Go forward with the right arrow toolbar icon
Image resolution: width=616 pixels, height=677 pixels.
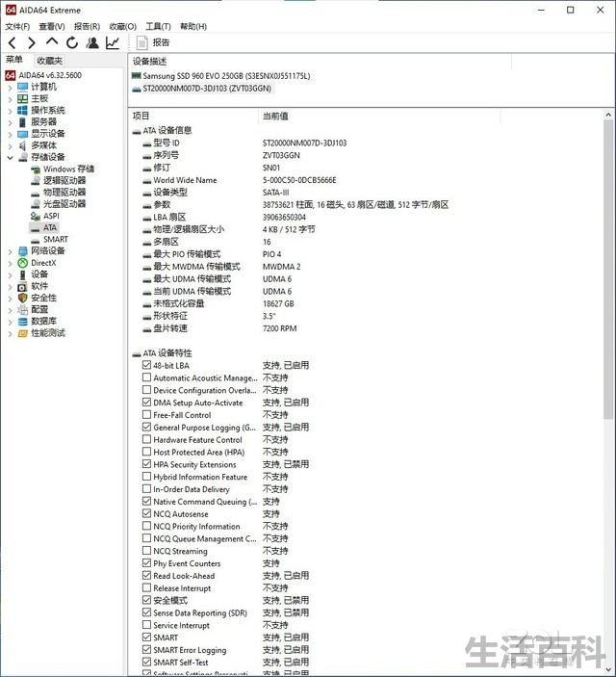click(x=32, y=42)
